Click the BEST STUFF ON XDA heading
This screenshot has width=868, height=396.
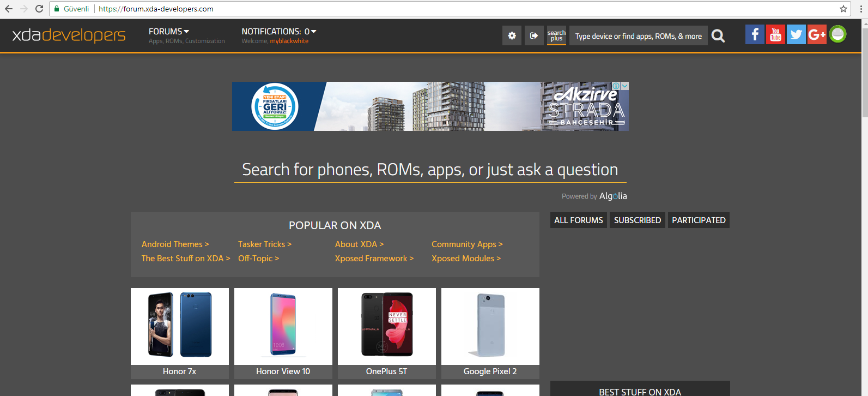tap(640, 392)
